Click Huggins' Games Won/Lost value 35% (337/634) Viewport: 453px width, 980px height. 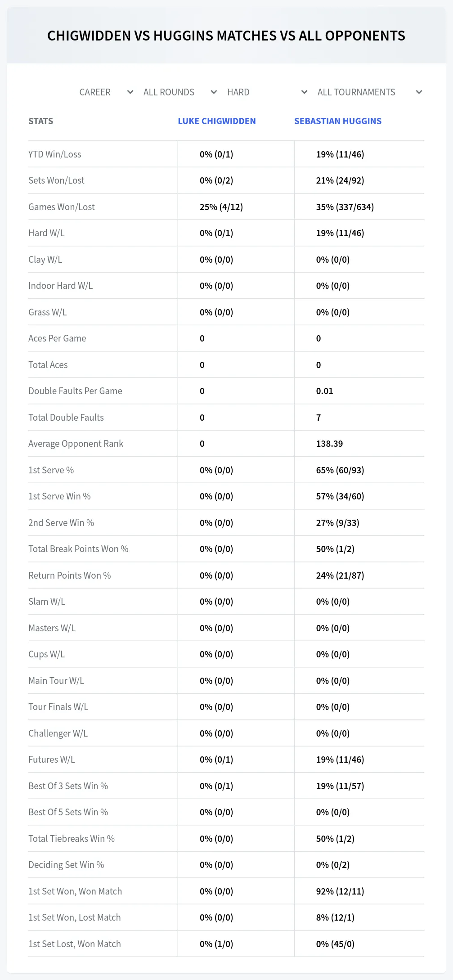(x=345, y=207)
